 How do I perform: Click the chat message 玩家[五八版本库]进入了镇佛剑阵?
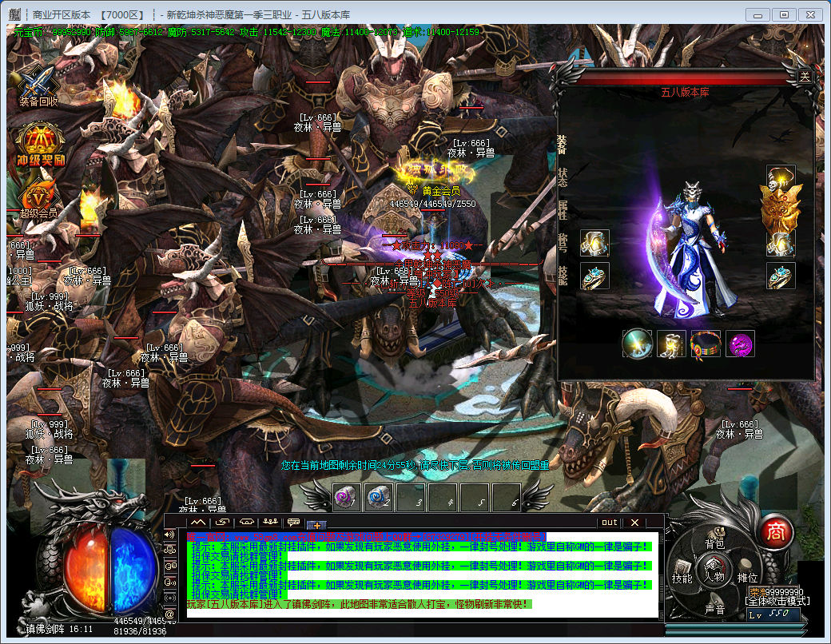360,604
